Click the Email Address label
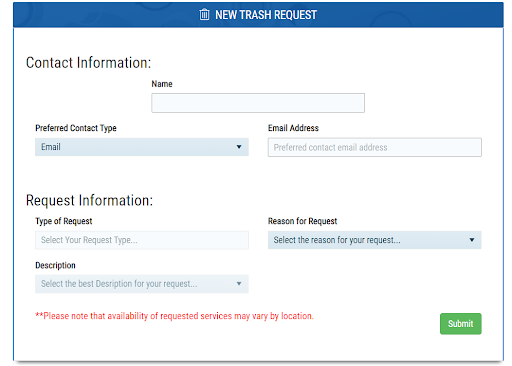The height and width of the screenshot is (366, 512). [x=293, y=128]
